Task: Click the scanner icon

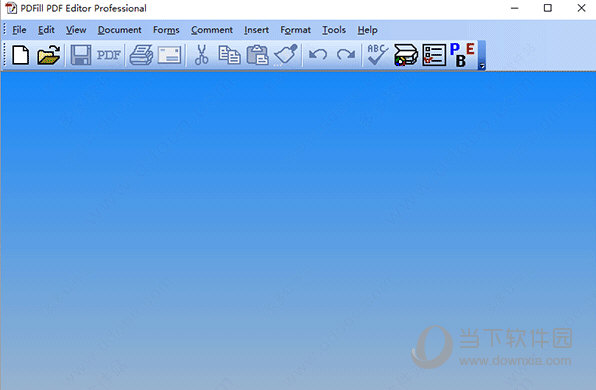Action: coord(406,55)
